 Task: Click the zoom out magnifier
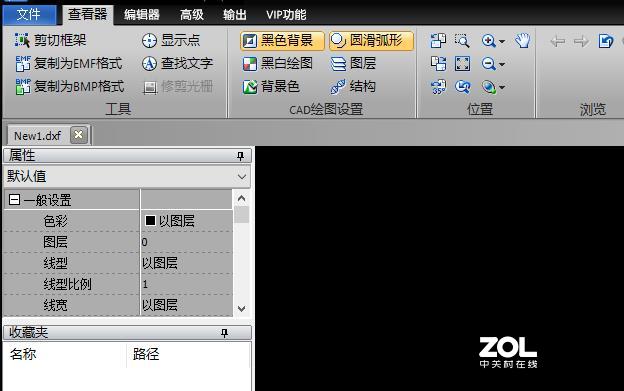tap(488, 64)
